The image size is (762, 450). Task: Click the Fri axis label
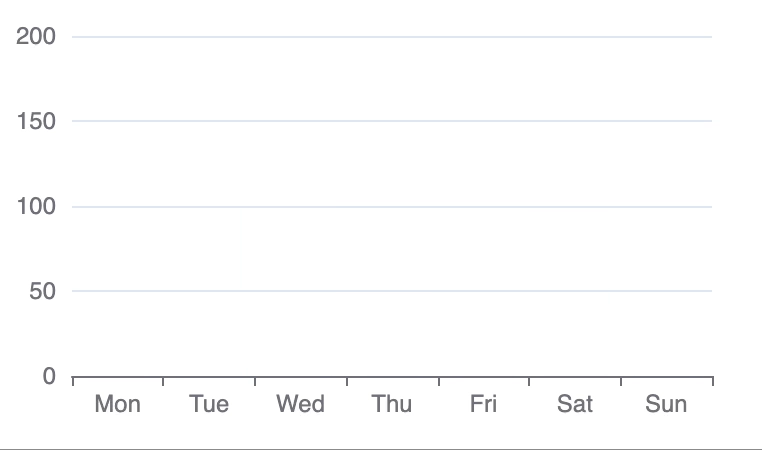(x=484, y=404)
